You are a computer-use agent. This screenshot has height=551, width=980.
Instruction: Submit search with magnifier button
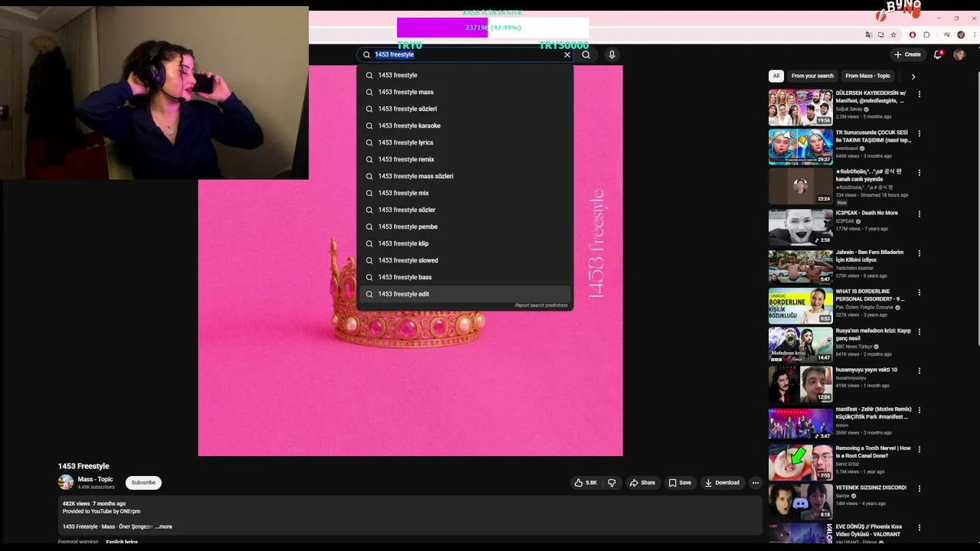(x=586, y=54)
